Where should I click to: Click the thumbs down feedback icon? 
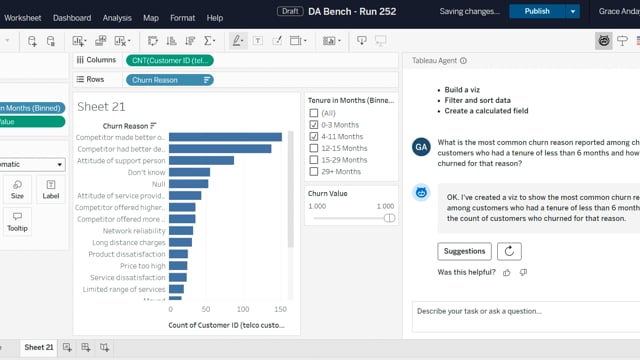click(x=523, y=272)
